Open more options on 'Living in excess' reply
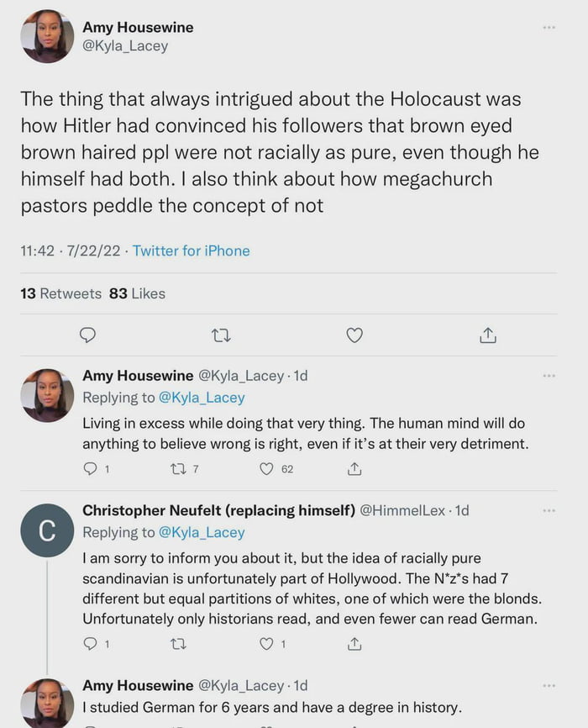The image size is (588, 728). [x=549, y=376]
